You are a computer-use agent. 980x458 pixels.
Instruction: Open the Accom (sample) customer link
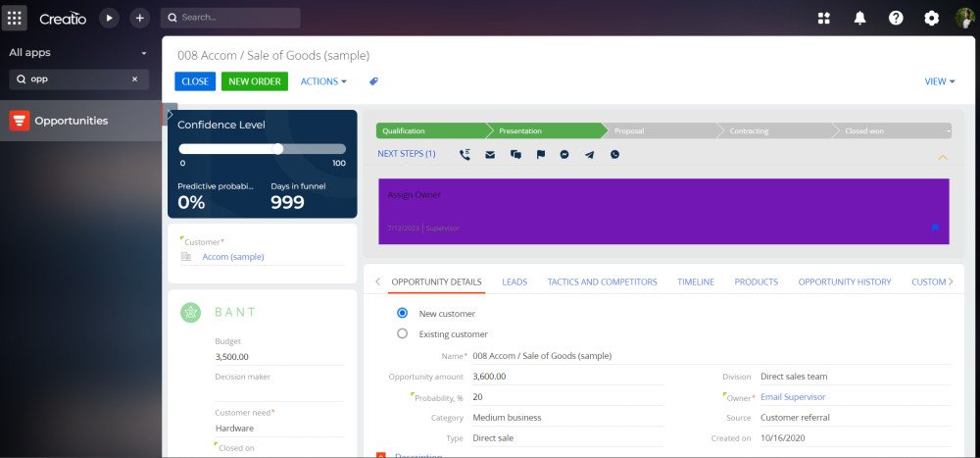(x=233, y=257)
